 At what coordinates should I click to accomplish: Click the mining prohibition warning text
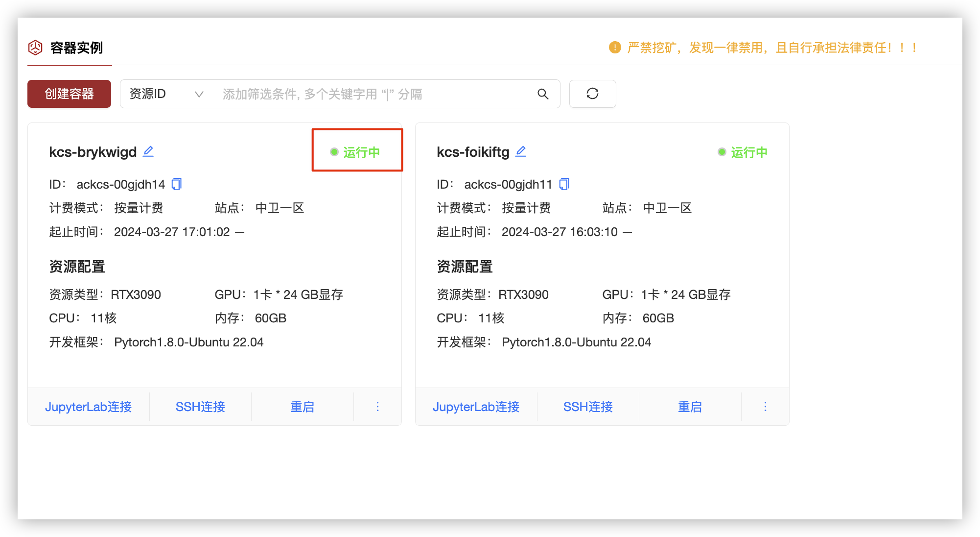772,48
